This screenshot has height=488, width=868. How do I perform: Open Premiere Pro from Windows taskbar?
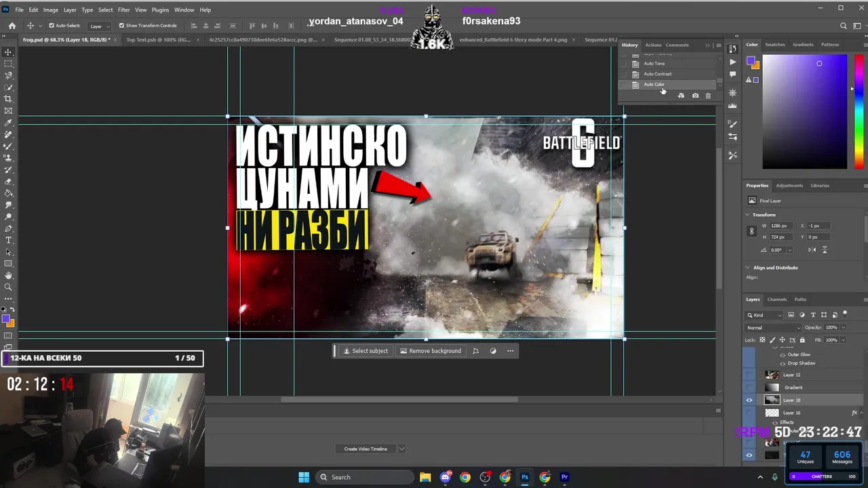coord(564,477)
